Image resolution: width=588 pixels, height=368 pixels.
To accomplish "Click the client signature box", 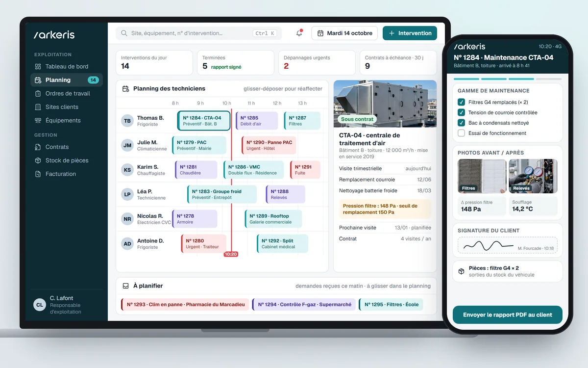I will point(508,245).
